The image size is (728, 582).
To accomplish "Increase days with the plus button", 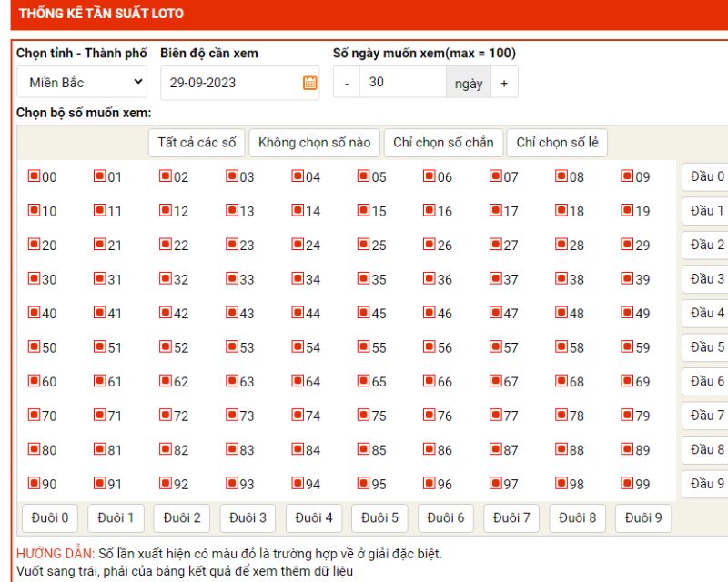I will click(504, 83).
